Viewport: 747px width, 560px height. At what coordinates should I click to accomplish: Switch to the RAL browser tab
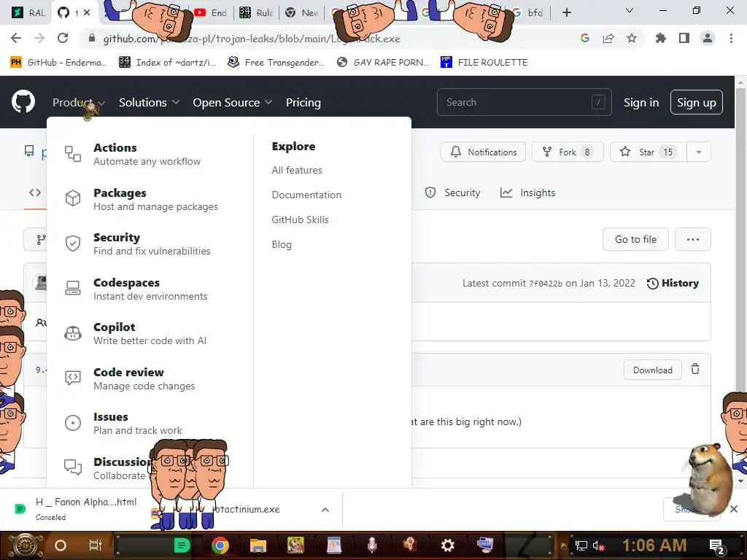pyautogui.click(x=28, y=12)
